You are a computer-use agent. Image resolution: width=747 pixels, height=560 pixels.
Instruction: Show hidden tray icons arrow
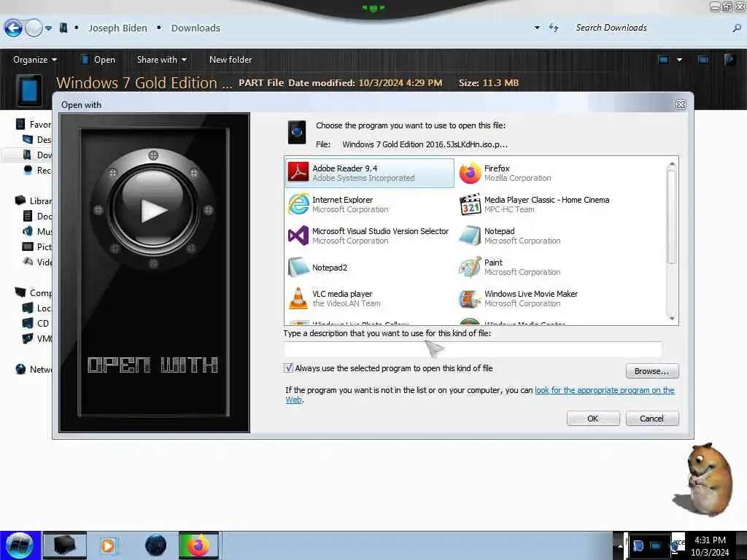point(620,545)
